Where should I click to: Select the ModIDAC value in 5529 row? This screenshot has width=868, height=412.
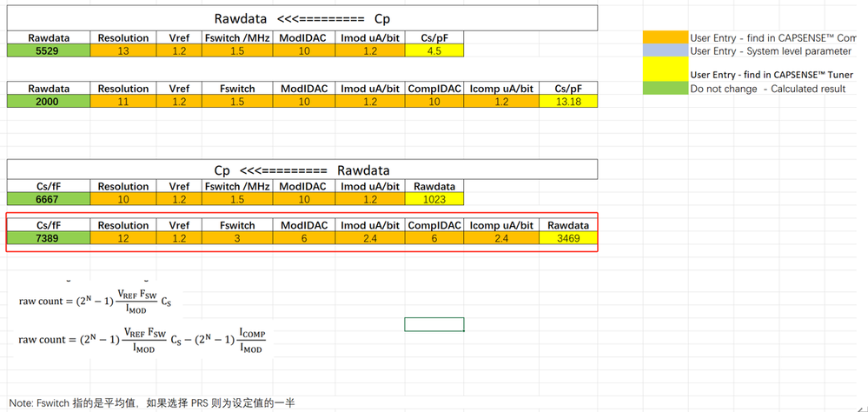coord(303,50)
